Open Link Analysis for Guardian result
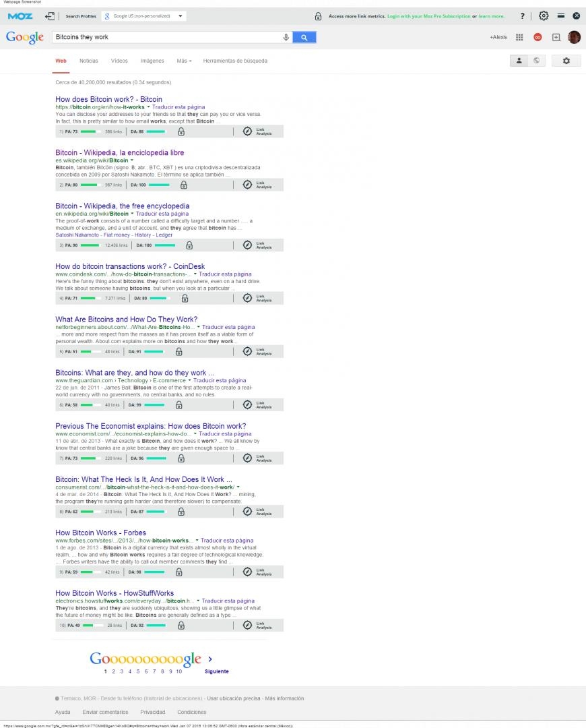 click(x=257, y=405)
